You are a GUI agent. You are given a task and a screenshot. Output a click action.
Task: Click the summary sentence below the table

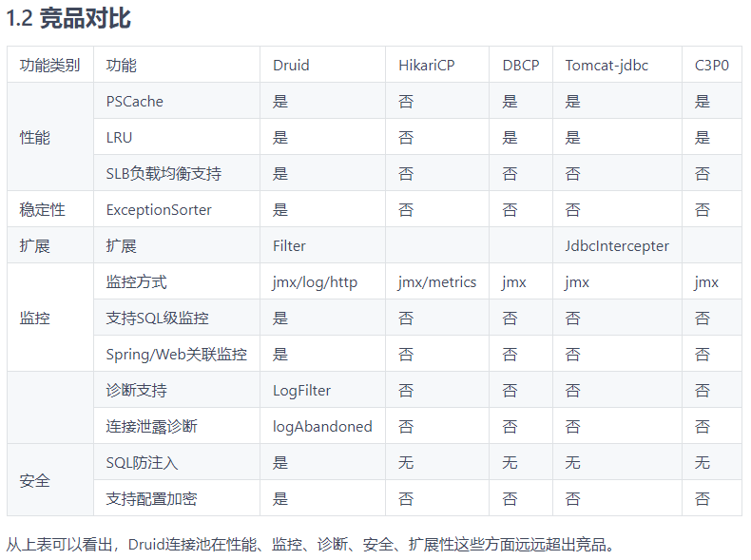310,545
